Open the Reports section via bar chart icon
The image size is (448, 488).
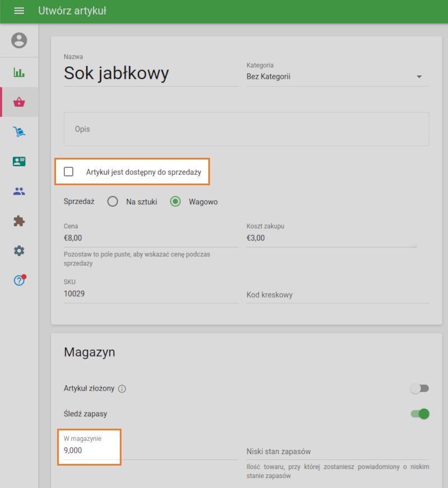pyautogui.click(x=20, y=72)
